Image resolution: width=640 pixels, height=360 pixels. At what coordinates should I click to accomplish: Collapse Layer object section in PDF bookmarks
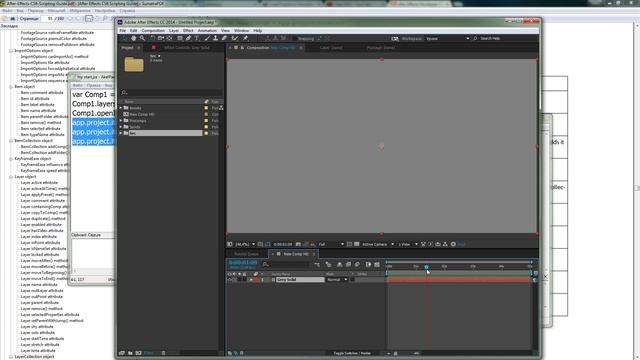(11, 177)
